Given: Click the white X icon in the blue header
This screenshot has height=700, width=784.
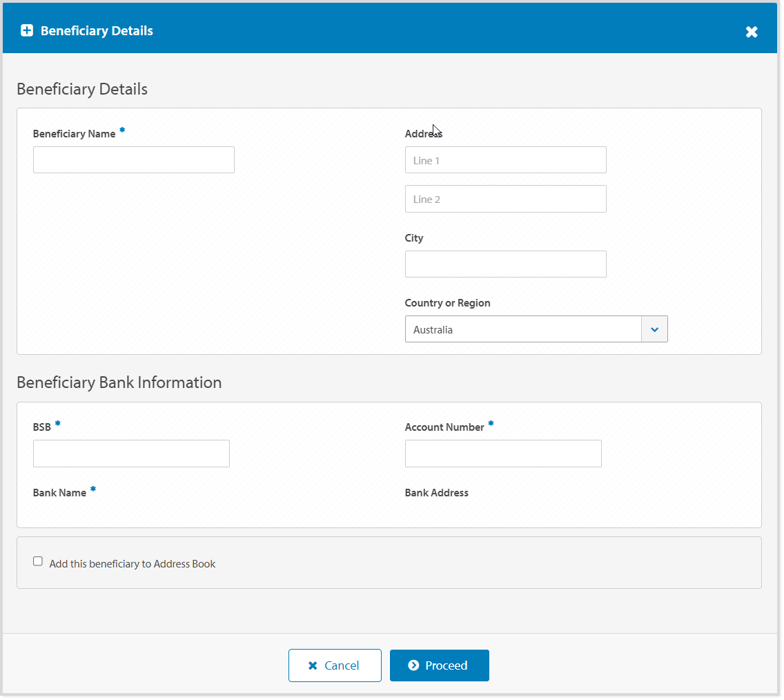Looking at the screenshot, I should (x=752, y=31).
